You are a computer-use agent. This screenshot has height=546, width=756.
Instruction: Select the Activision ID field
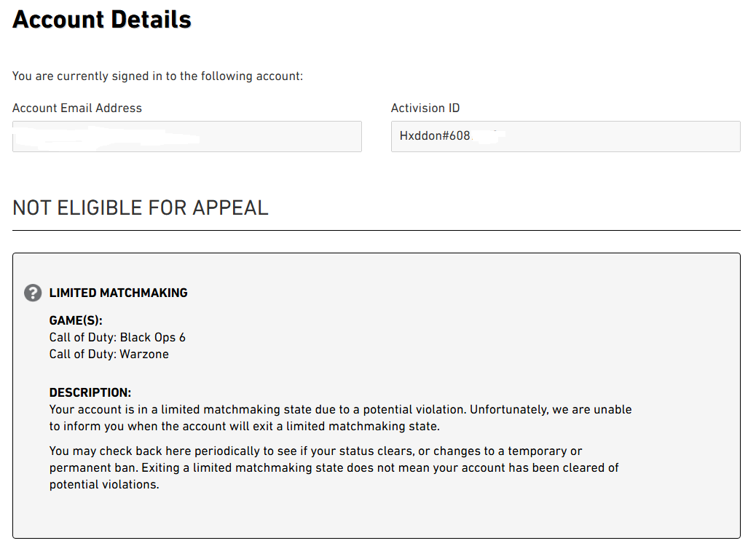pos(566,136)
